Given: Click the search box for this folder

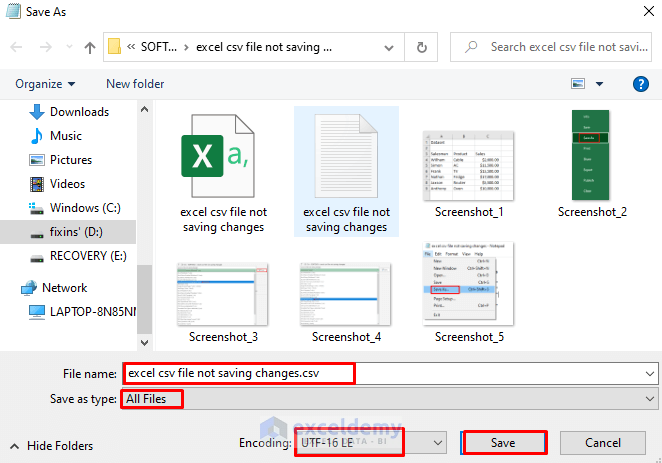Looking at the screenshot, I should (x=551, y=47).
